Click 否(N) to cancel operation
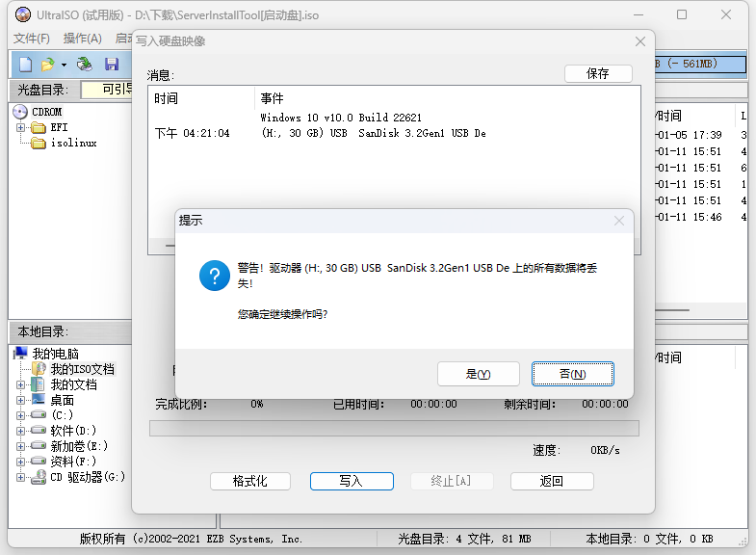 573,374
